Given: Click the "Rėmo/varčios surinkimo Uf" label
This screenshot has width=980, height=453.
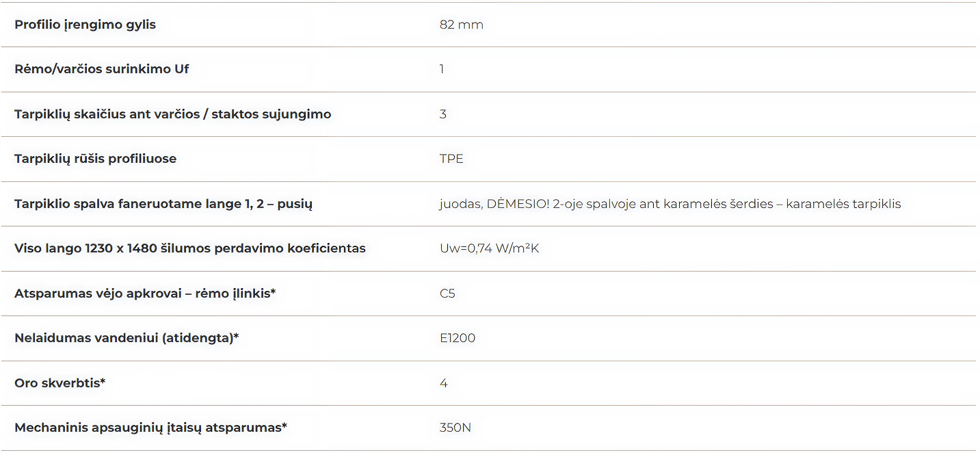Looking at the screenshot, I should 101,69.
